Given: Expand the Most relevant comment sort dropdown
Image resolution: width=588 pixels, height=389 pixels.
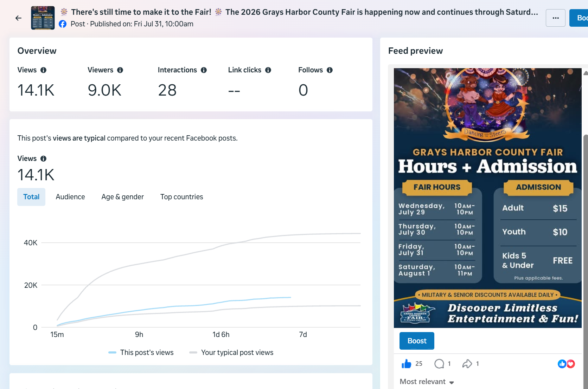Looking at the screenshot, I should (x=427, y=382).
